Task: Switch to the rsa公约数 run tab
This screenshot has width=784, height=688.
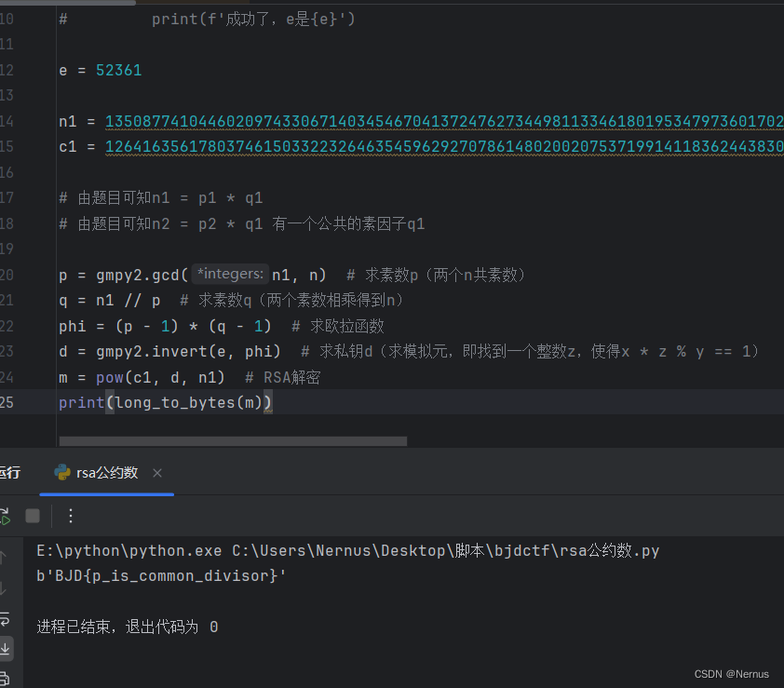Action: pyautogui.click(x=106, y=473)
